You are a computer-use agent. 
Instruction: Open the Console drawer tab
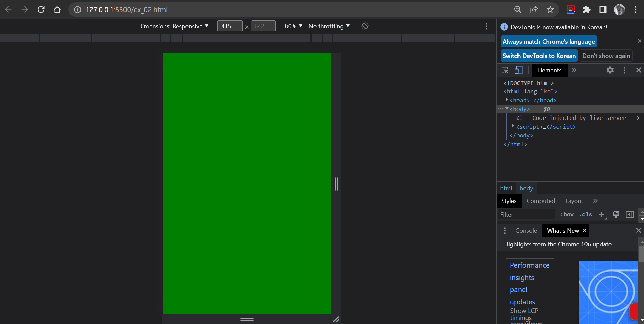point(526,230)
